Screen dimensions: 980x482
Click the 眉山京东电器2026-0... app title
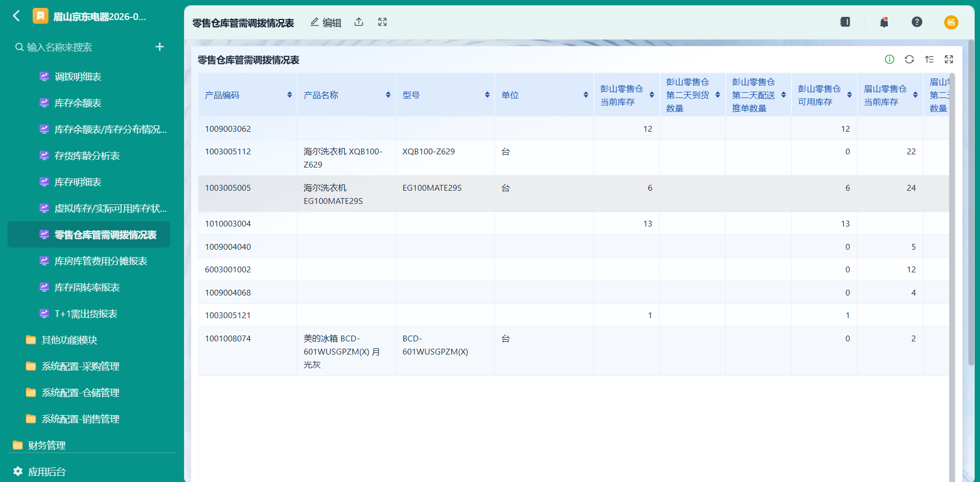coord(100,16)
